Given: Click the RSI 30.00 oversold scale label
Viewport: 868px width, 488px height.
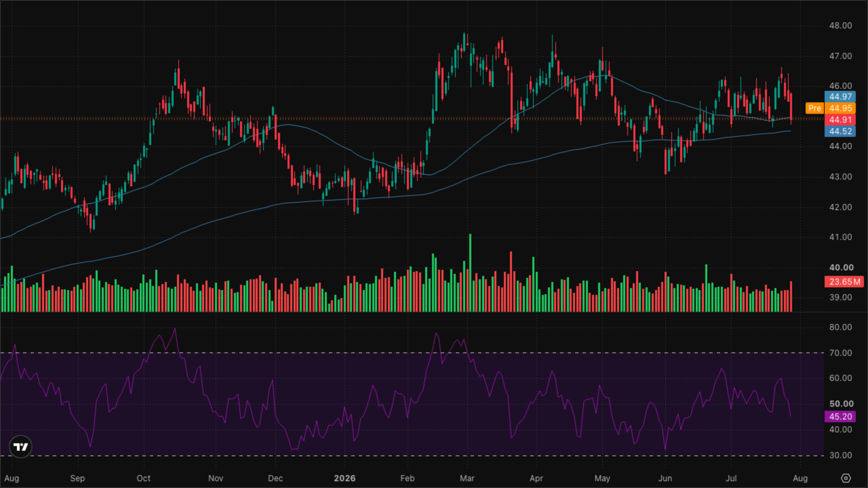Looking at the screenshot, I should click(841, 455).
